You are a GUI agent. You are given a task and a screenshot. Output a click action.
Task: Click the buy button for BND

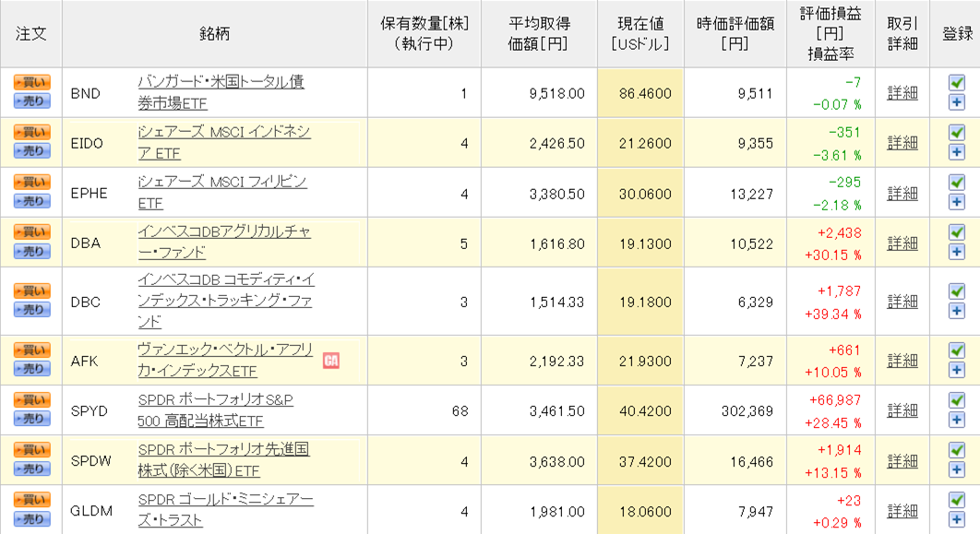[x=31, y=82]
